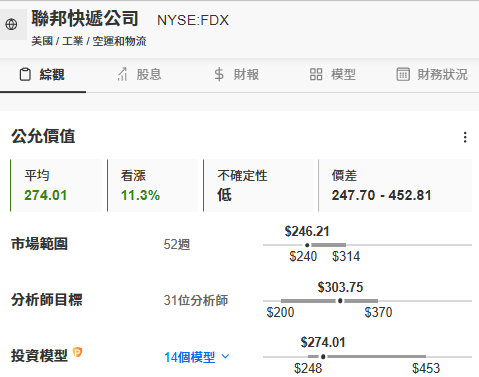
Task: Click the 52週 text
Action: point(177,245)
